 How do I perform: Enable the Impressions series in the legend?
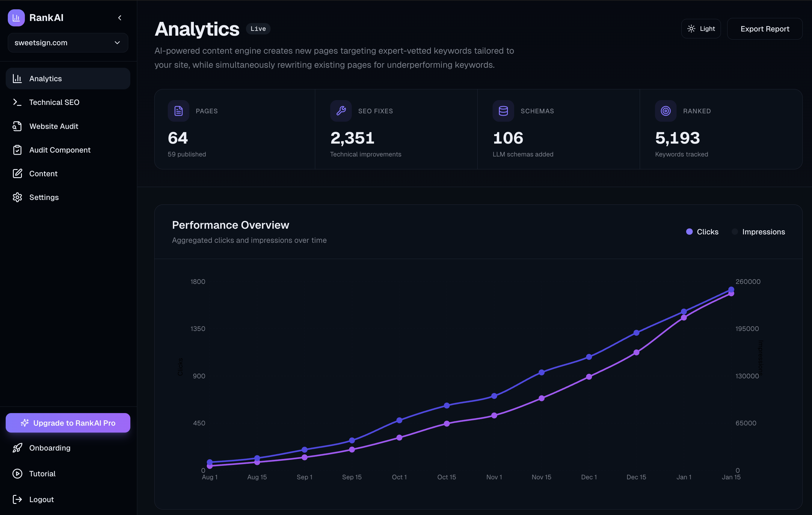click(759, 232)
